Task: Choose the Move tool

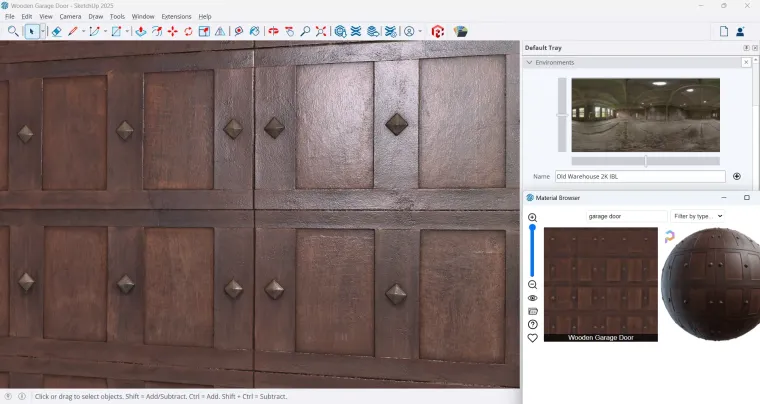Action: [172, 31]
